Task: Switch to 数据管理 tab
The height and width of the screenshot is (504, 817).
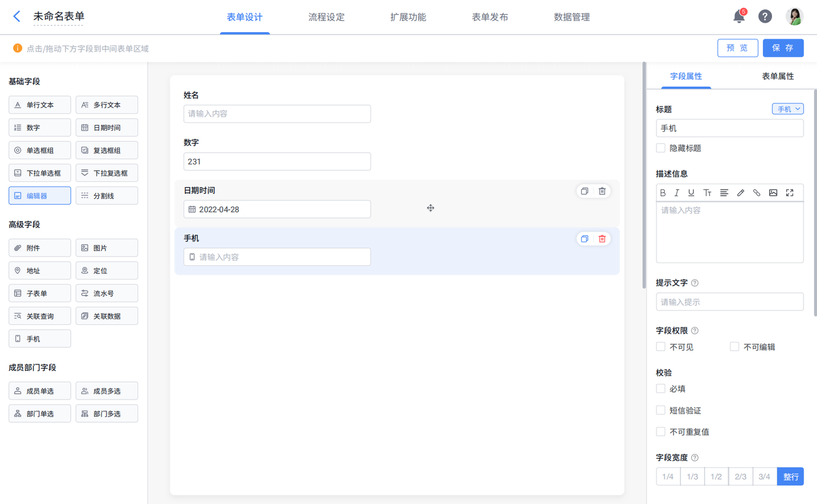Action: [x=571, y=17]
